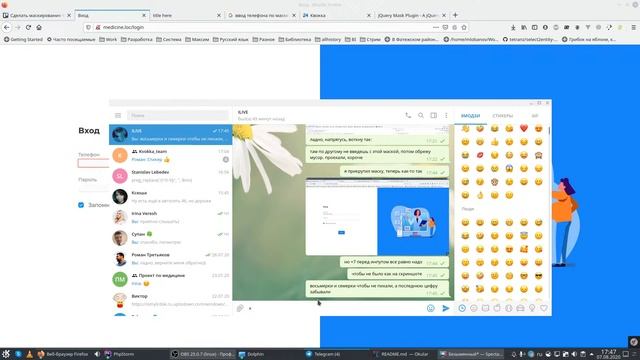The image size is (640, 360).
Task: Jump to the objects lightbulb emoji category
Action: pyautogui.click(x=532, y=309)
